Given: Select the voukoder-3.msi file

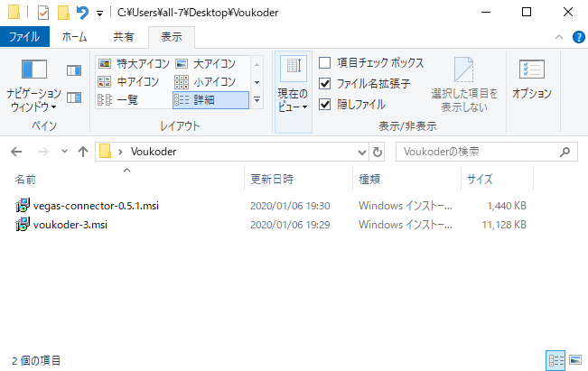Looking at the screenshot, I should pos(70,224).
